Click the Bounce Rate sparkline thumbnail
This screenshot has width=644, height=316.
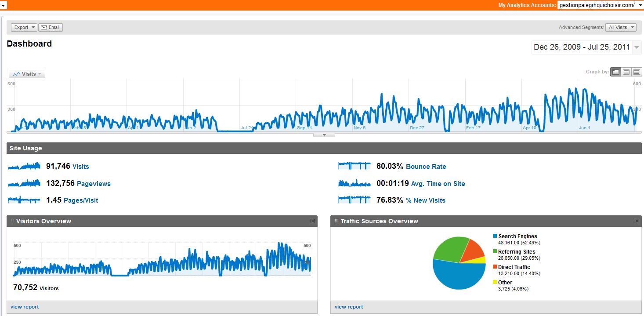[355, 166]
